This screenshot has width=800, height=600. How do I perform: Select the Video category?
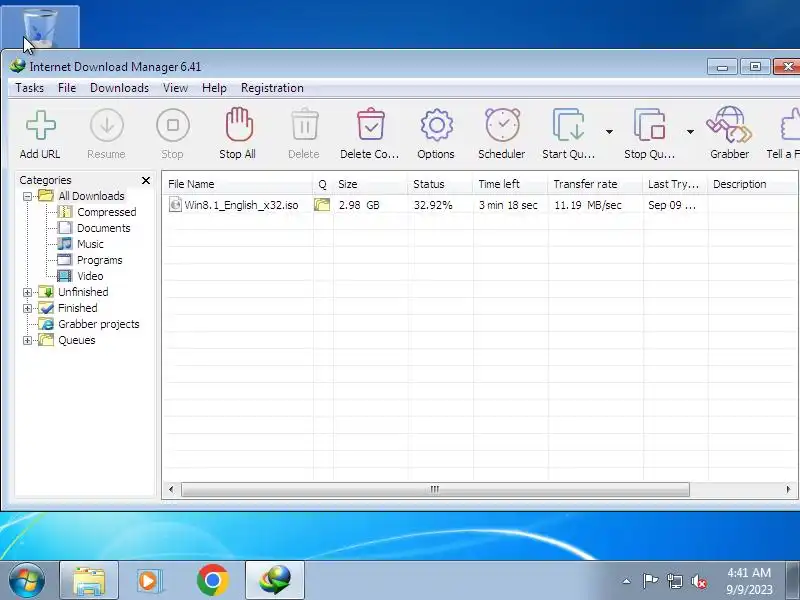pos(90,276)
